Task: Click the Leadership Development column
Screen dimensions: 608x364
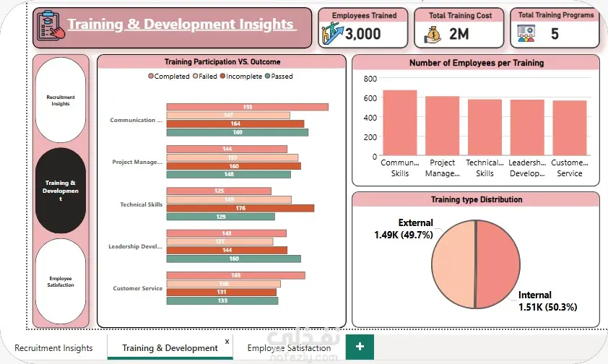Action: (x=527, y=128)
